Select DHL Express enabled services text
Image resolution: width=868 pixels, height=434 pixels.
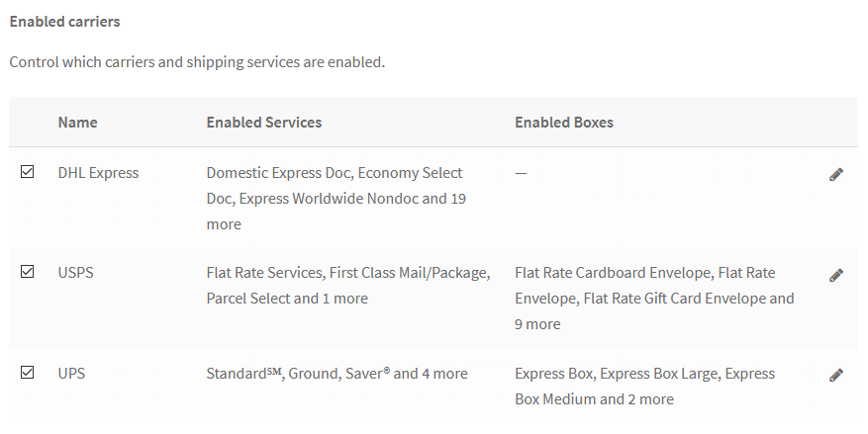(x=337, y=199)
